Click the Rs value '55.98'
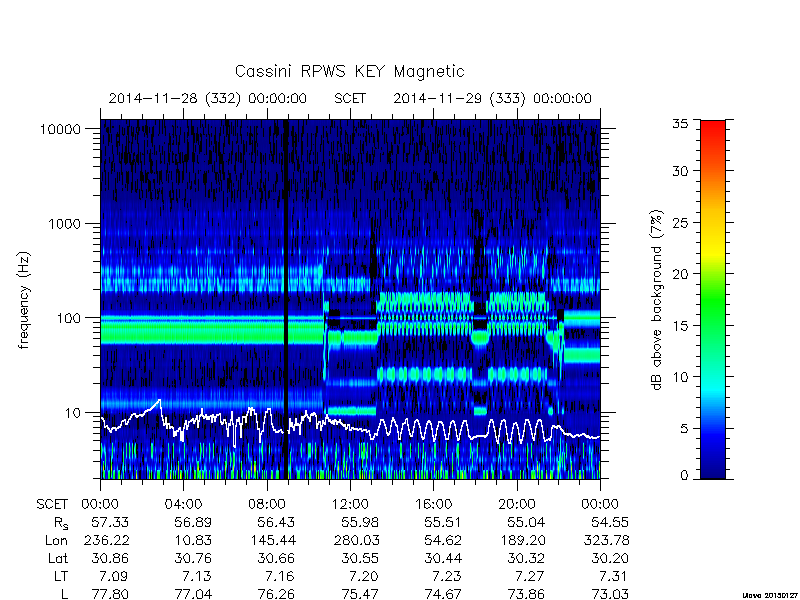Screen dimensions: 800x600 [x=360, y=522]
